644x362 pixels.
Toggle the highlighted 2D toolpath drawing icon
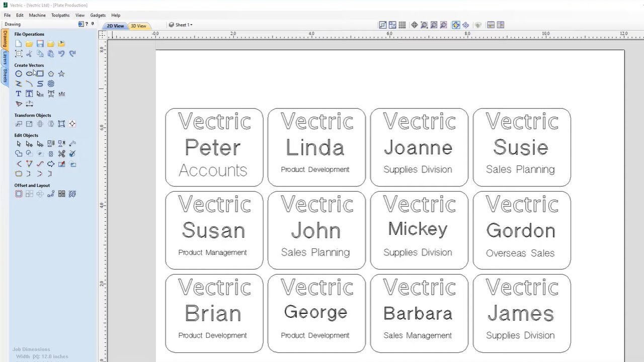(456, 25)
